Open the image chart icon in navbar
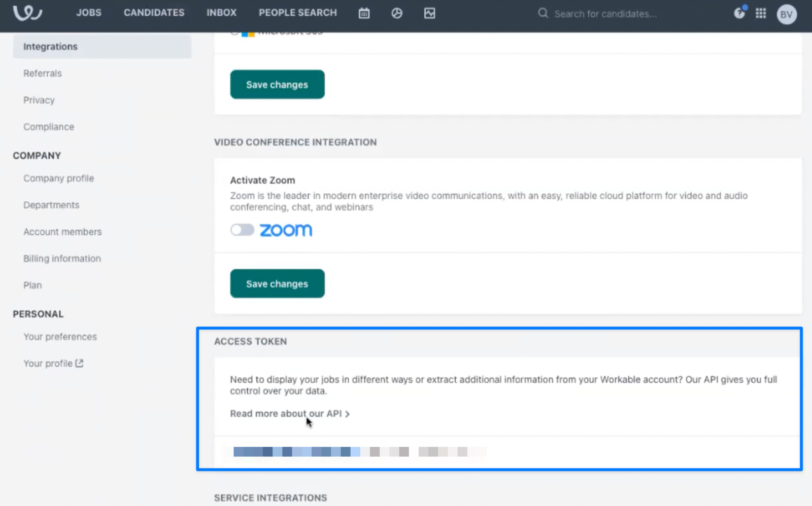812x506 pixels. [429, 13]
